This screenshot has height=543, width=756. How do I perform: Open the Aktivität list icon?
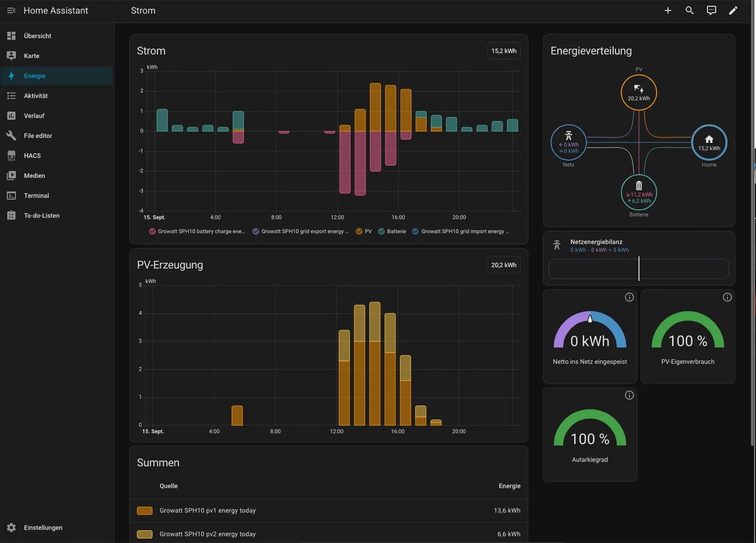11,96
